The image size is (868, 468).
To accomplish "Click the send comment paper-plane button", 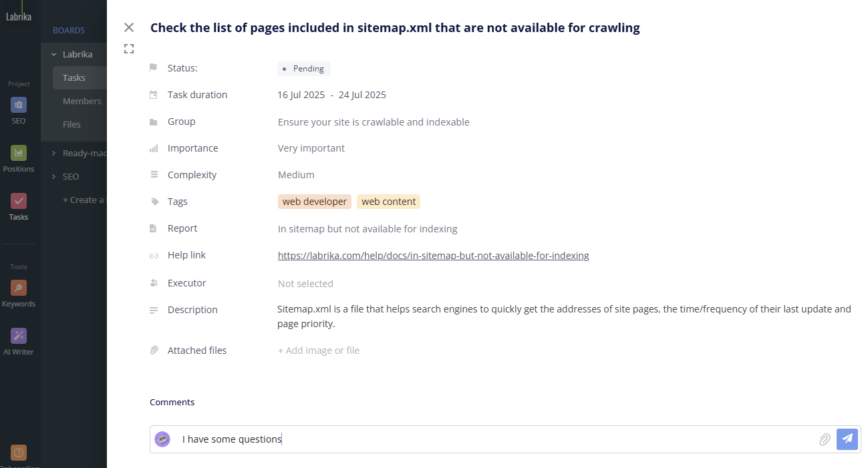I will pyautogui.click(x=847, y=439).
